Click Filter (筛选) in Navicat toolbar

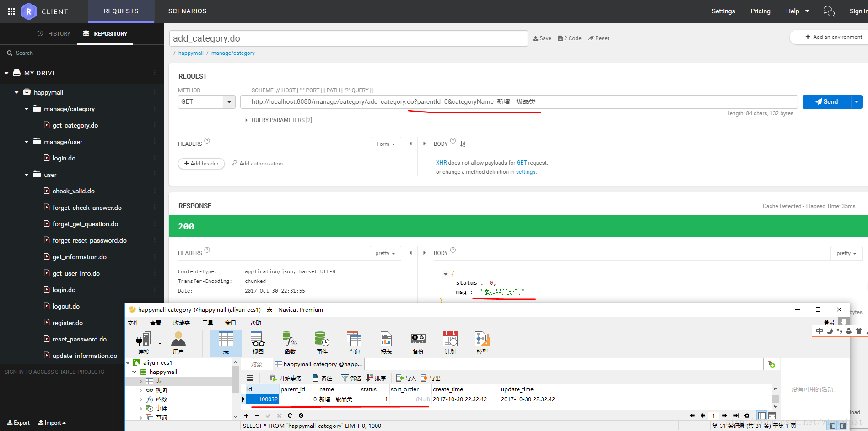point(351,378)
